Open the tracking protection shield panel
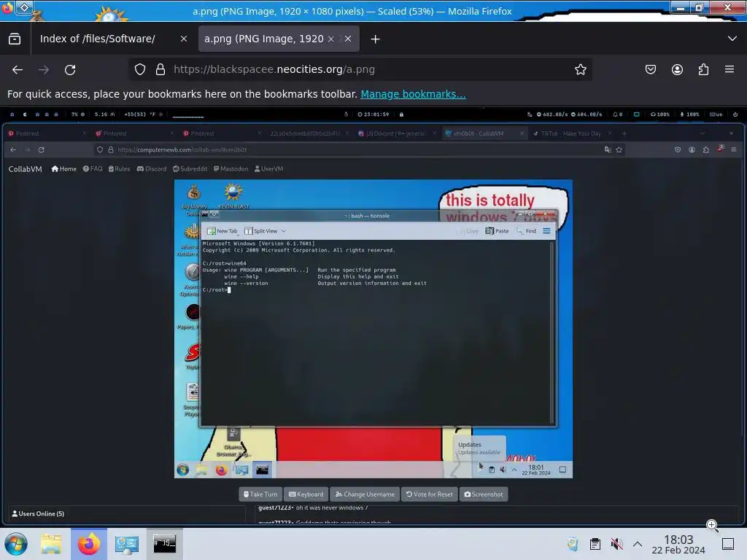The height and width of the screenshot is (560, 747). tap(140, 69)
